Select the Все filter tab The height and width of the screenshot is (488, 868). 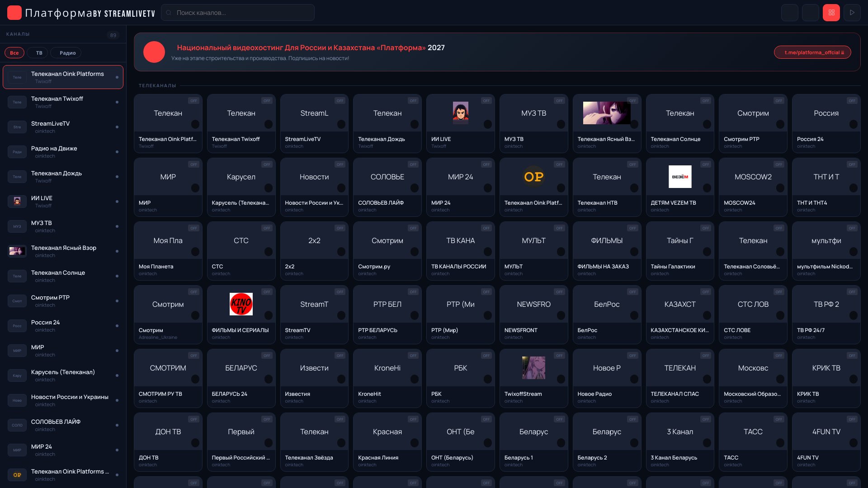click(14, 53)
